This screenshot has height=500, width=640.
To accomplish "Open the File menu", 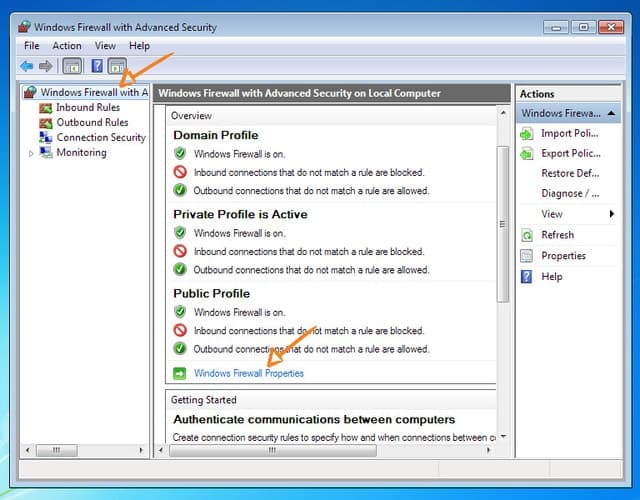I will 32,46.
